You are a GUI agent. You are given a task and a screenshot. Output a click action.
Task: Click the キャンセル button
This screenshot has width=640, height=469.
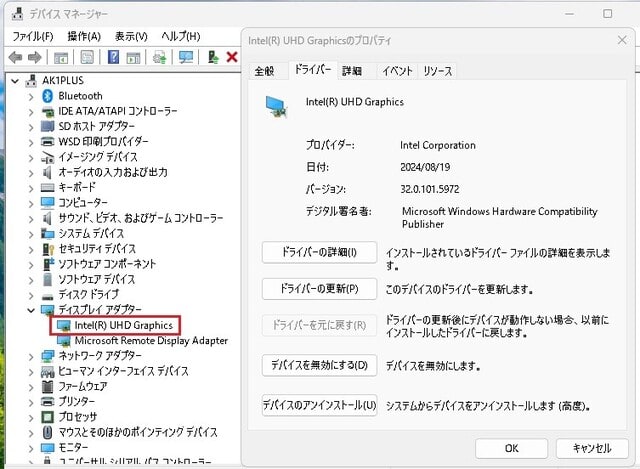592,449
